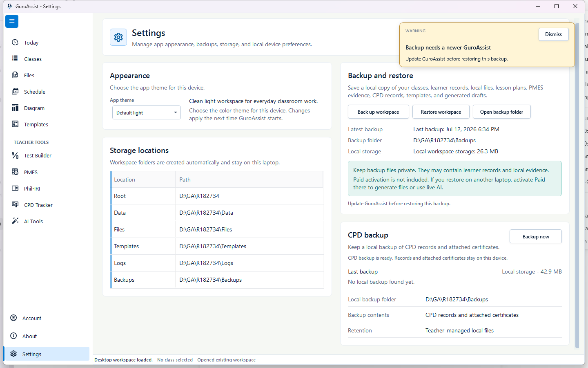Click No class selected status entry

tap(175, 360)
